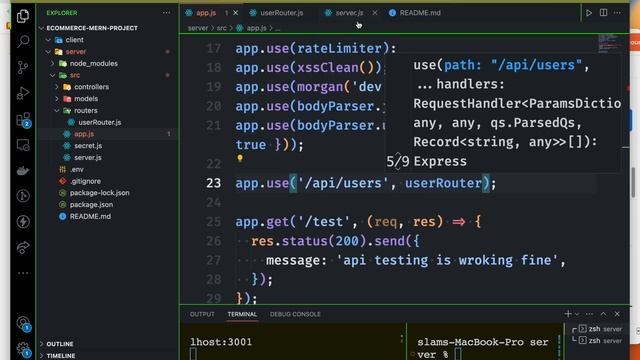
Task: Create a new terminal with plus icon
Action: [x=568, y=314]
